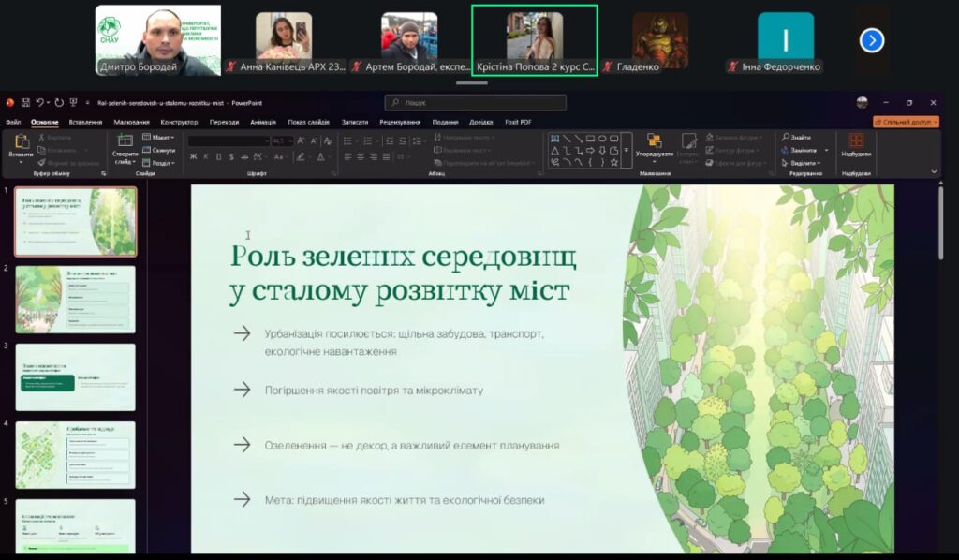This screenshot has width=959, height=560.
Task: Click the Undo arrow icon
Action: coord(42,103)
